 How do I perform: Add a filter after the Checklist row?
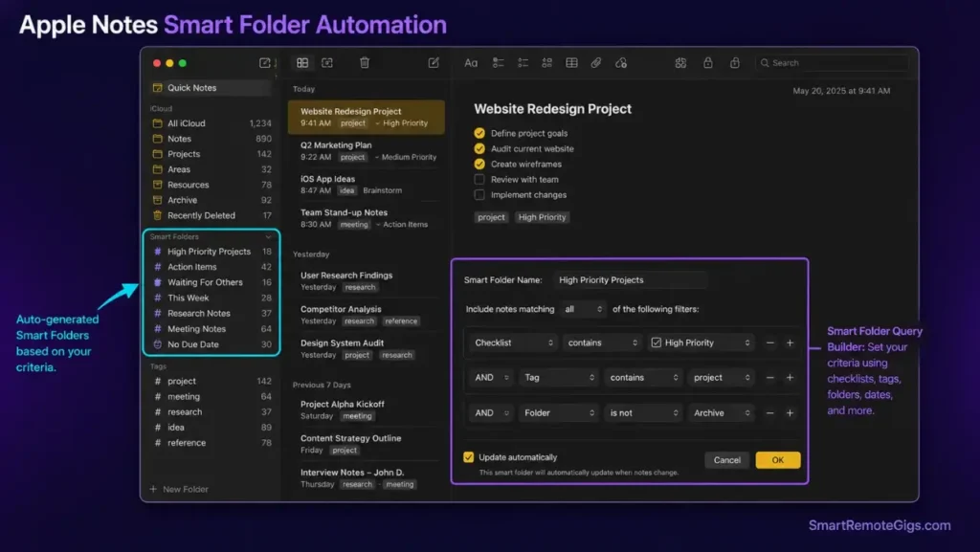pyautogui.click(x=790, y=342)
